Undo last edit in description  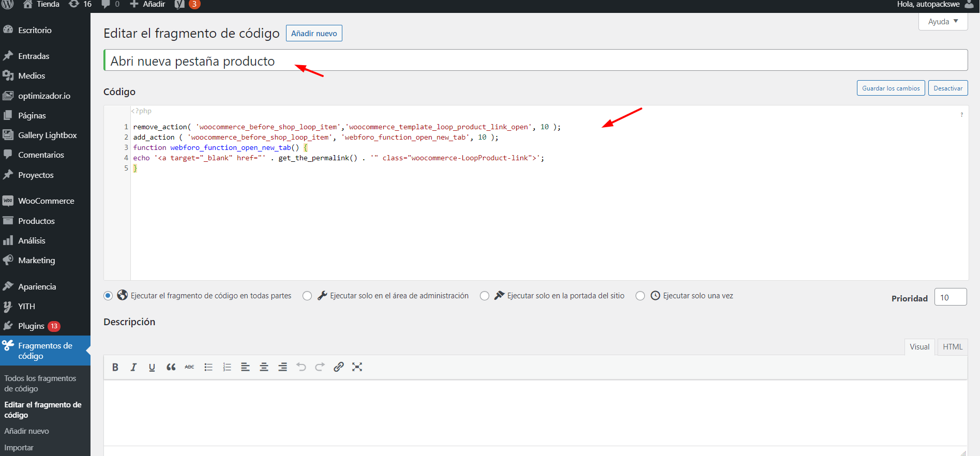coord(301,367)
